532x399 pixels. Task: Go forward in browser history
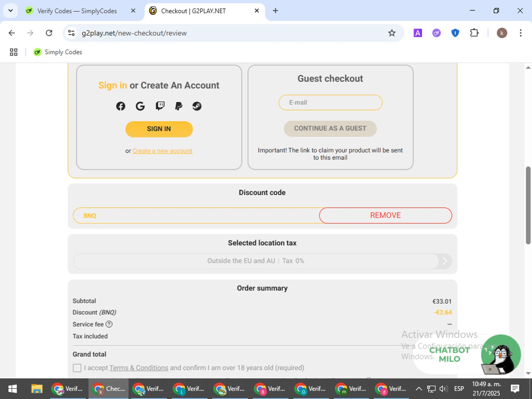click(x=31, y=33)
